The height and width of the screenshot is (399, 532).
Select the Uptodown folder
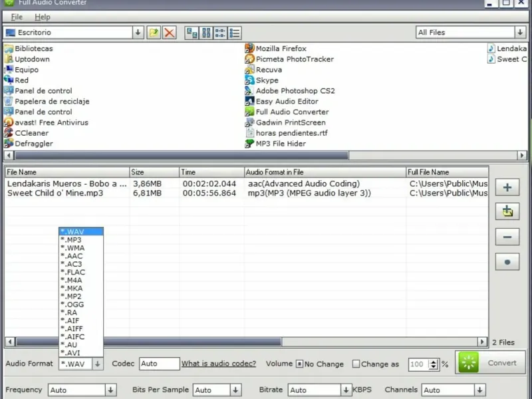[x=27, y=59]
